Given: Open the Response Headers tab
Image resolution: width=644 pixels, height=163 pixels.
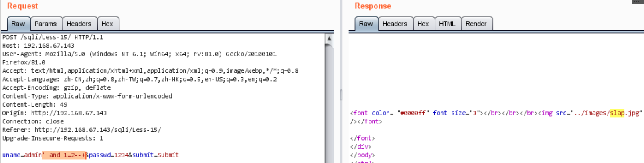Looking at the screenshot, I should 395,24.
